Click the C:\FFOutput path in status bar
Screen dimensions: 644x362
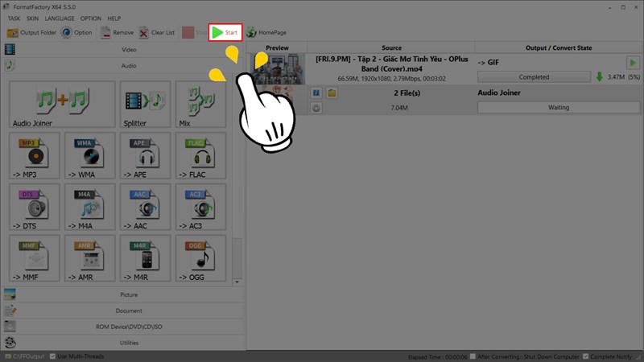pos(28,356)
